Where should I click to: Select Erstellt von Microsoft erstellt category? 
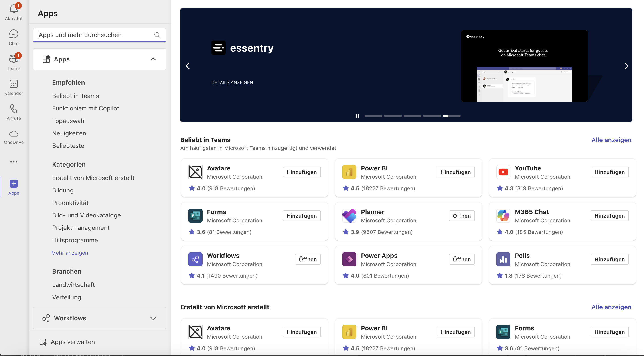click(93, 178)
